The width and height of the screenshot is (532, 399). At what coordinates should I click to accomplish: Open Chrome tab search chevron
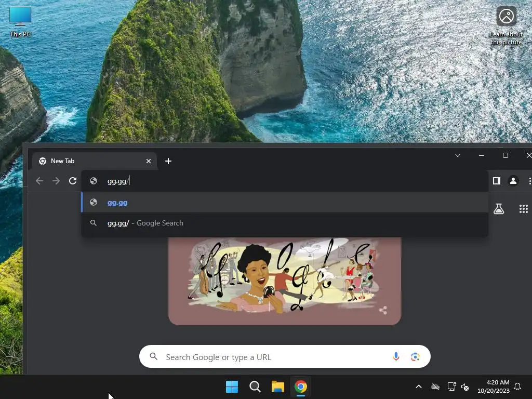coord(458,155)
